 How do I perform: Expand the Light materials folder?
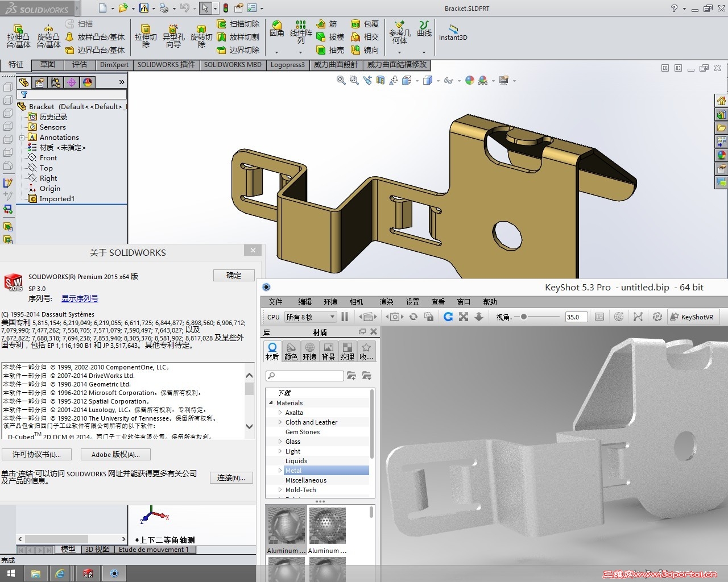[x=280, y=451]
